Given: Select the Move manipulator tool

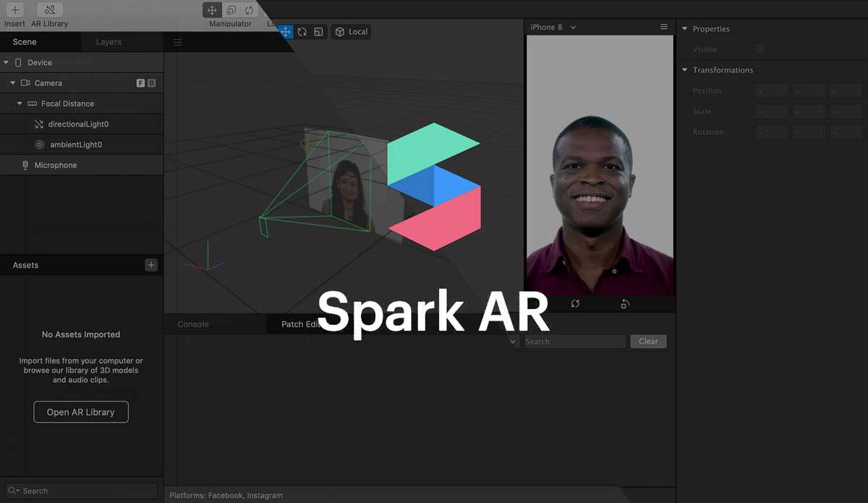Looking at the screenshot, I should click(286, 32).
